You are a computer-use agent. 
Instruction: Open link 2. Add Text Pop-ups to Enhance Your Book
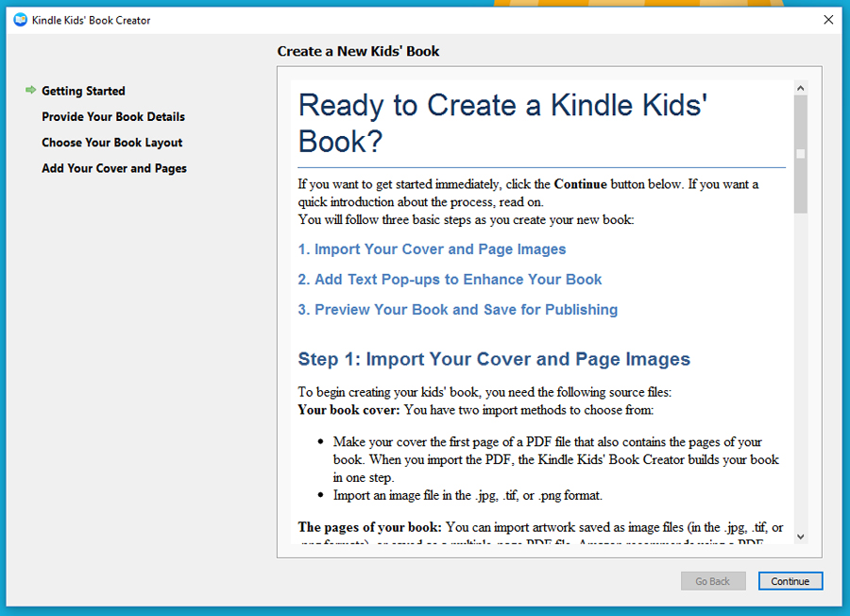tap(450, 280)
